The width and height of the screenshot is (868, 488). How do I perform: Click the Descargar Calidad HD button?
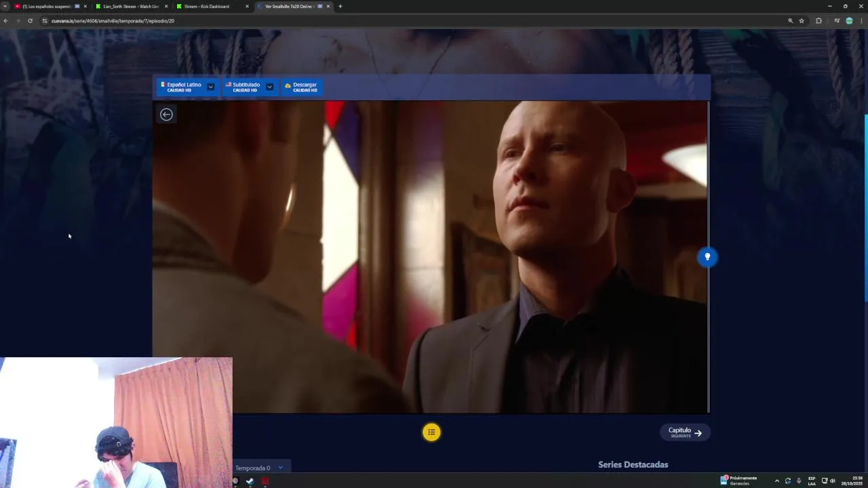pyautogui.click(x=301, y=87)
